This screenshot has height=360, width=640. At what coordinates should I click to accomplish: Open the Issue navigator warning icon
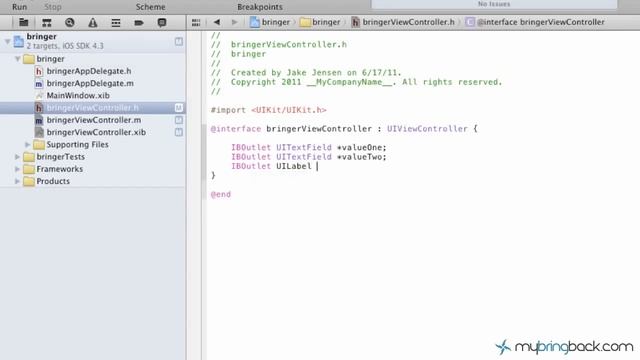pos(93,22)
